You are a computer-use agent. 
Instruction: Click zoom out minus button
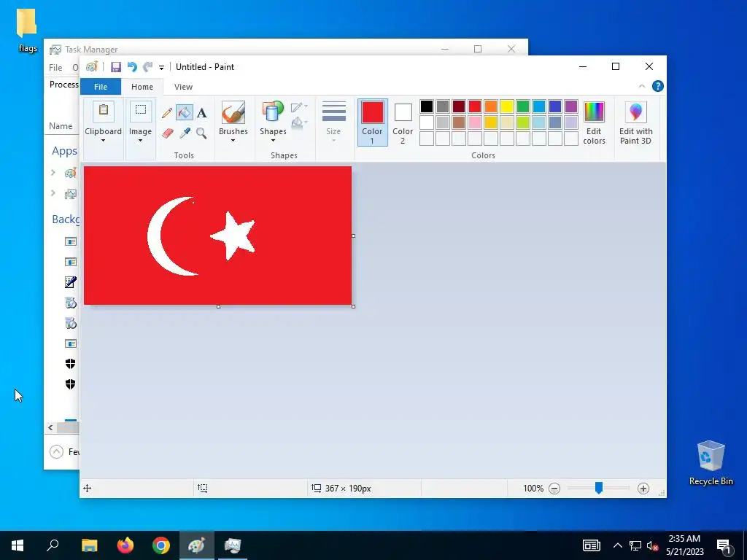click(554, 488)
